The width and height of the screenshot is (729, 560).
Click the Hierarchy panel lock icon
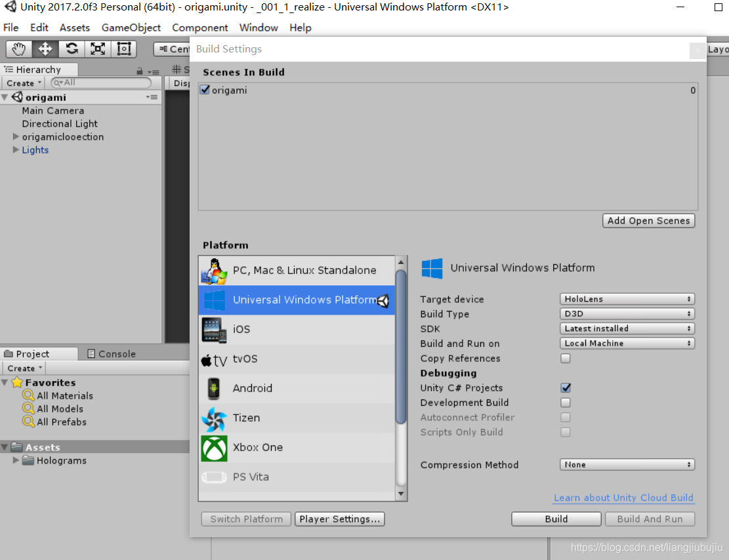[x=140, y=71]
